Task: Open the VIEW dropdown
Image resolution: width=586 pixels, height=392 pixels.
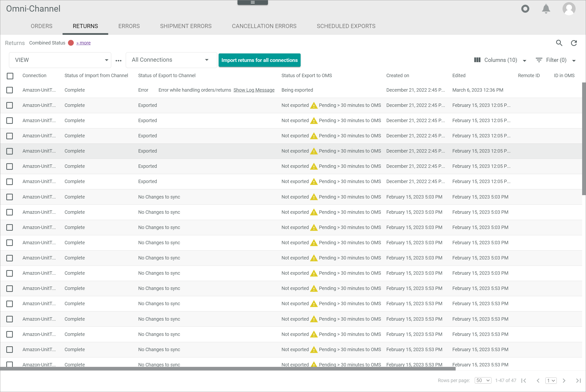Action: click(60, 60)
